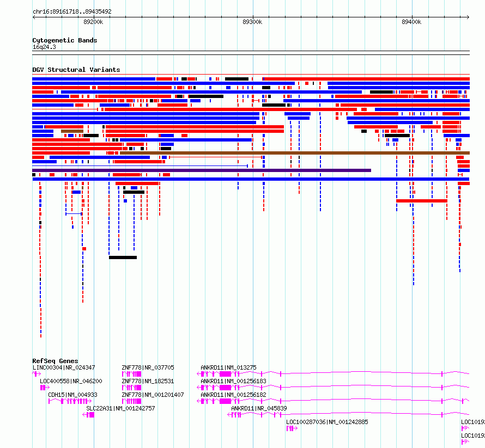Open the ZNF778|NM_182531 transcript label
This screenshot has width=485, height=448.
pyautogui.click(x=148, y=381)
